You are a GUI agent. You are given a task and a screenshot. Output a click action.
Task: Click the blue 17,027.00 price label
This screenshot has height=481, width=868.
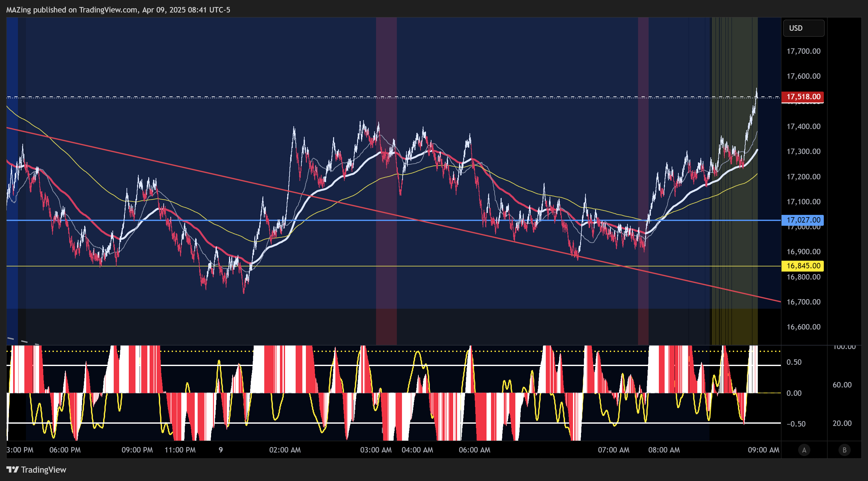[803, 220]
